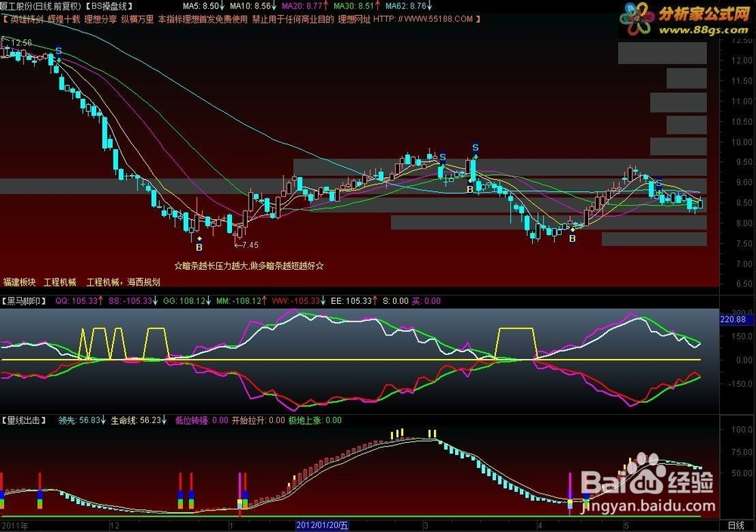Open the WWW.55188.COM address in the banner
This screenshot has width=756, height=532.
(x=438, y=20)
